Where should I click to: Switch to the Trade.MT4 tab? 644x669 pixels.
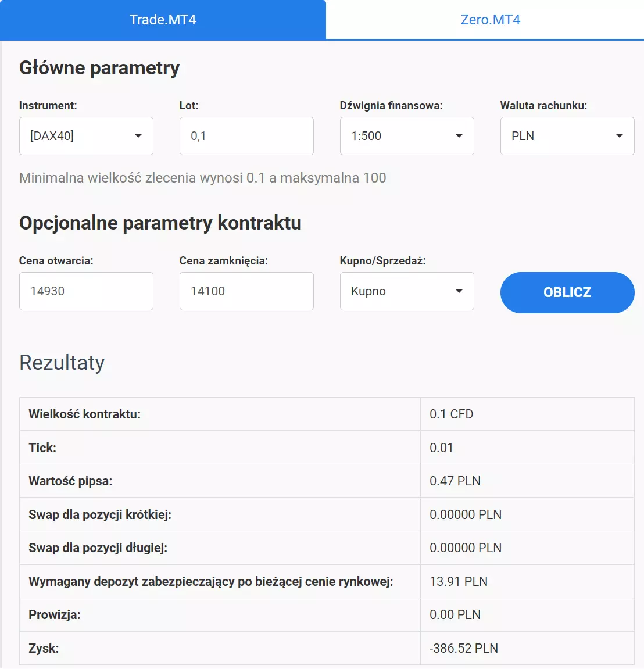point(163,20)
